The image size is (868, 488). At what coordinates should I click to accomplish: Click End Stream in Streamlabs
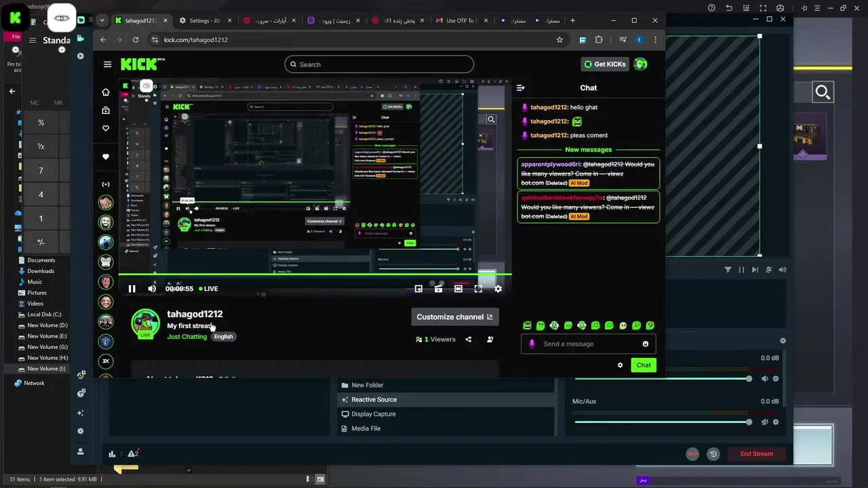pyautogui.click(x=756, y=454)
